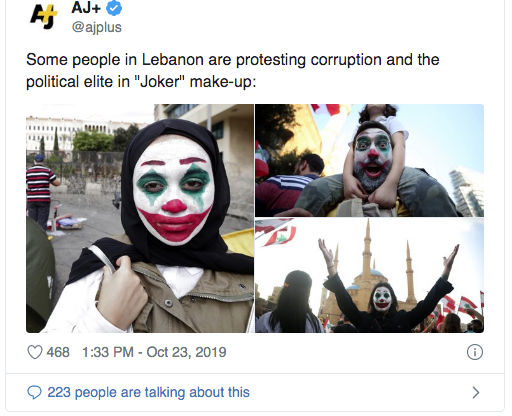This screenshot has width=512, height=416.
Task: Expand conversation with right chevron arrow
Action: click(476, 393)
